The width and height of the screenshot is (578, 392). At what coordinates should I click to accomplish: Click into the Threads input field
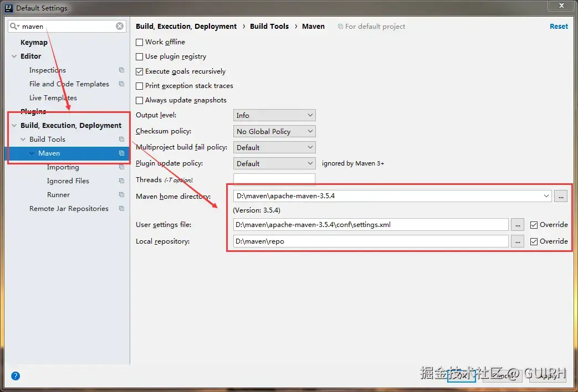pos(274,179)
